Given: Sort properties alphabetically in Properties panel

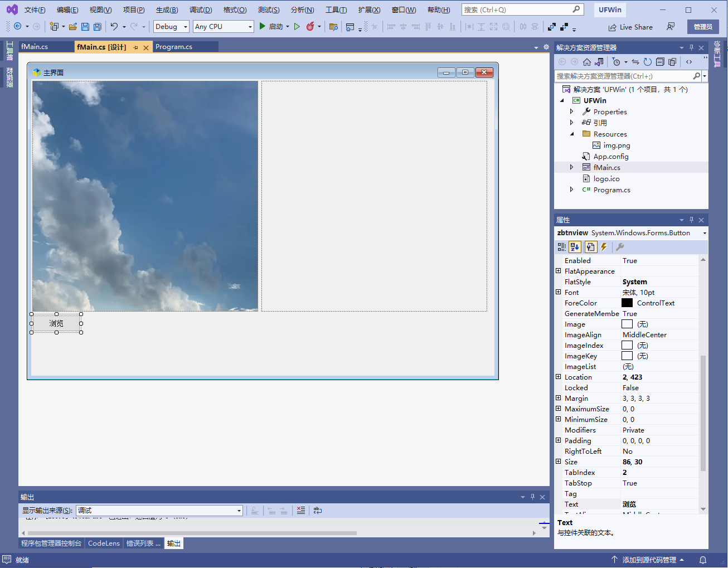Looking at the screenshot, I should click(575, 247).
